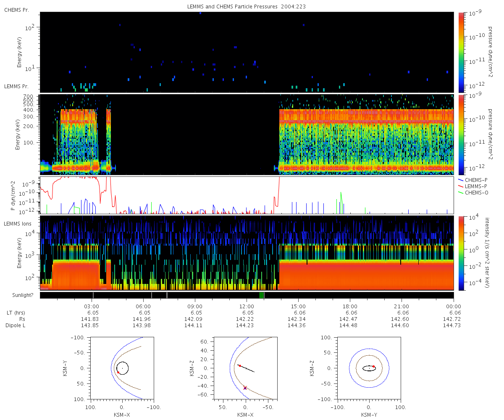The width and height of the screenshot is (504, 420).
Task: Click the red spacecraft dot in KSM-X/Y plot
Action: tap(118, 372)
